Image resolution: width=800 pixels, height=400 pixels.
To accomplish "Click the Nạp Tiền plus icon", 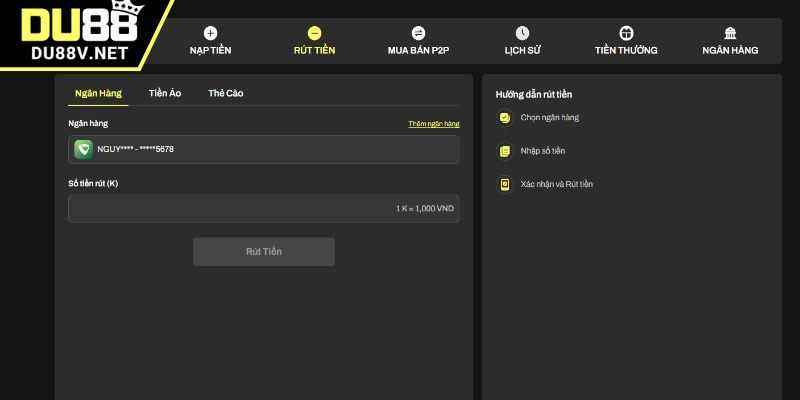I will tap(210, 33).
